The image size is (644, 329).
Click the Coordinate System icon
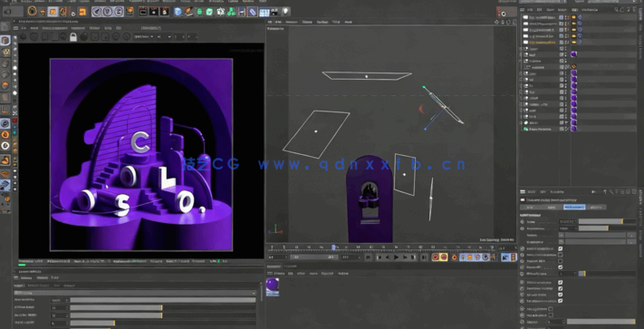coord(130,11)
